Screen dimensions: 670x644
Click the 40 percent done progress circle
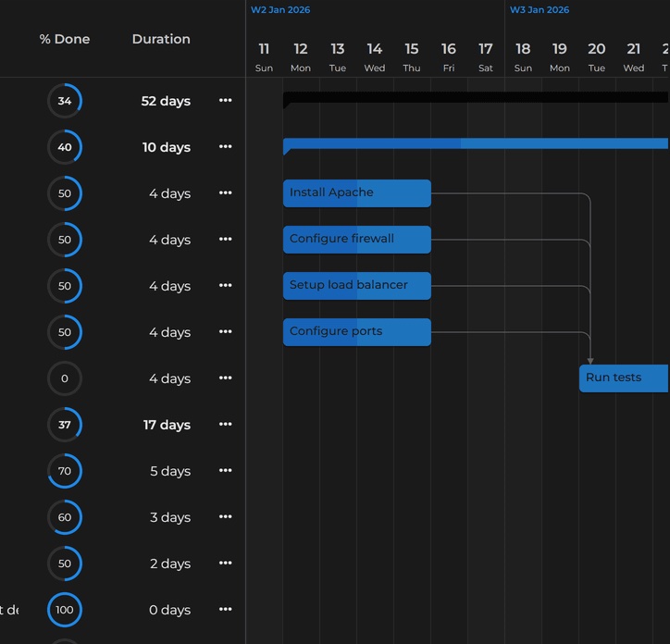point(65,147)
